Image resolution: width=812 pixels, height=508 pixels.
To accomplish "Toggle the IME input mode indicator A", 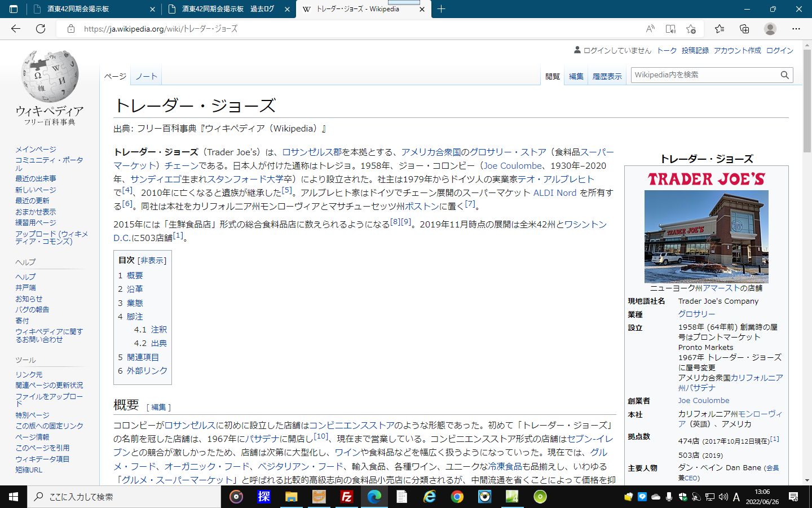I will tap(736, 497).
